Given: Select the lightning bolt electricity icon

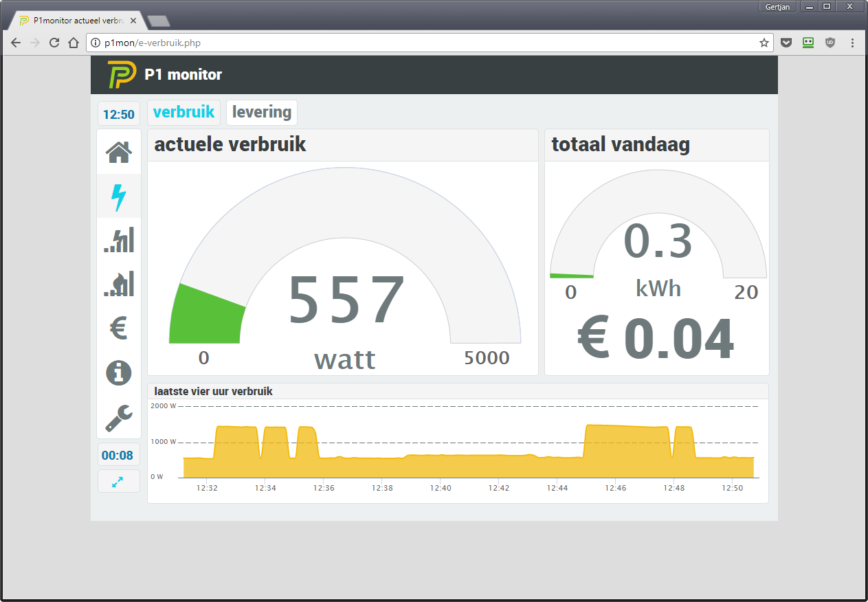Looking at the screenshot, I should [118, 197].
